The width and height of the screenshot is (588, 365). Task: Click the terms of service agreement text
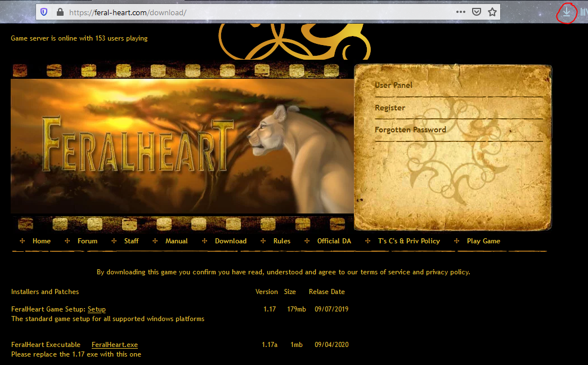pos(283,272)
